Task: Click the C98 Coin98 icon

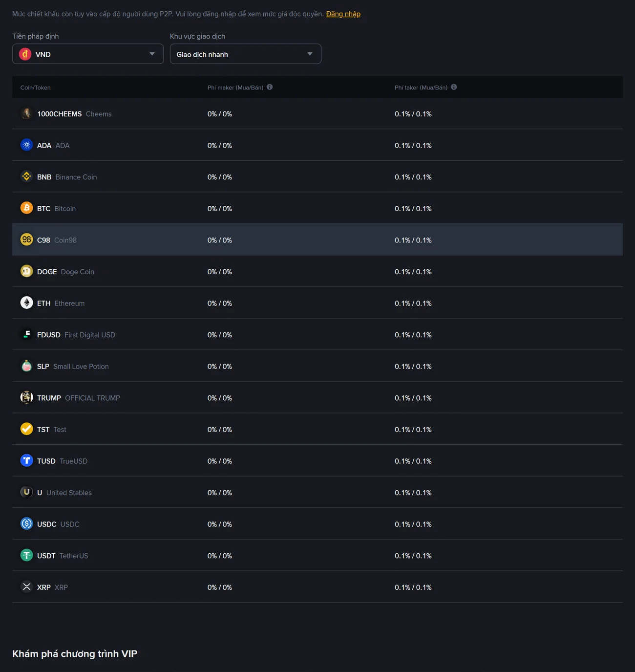Action: (x=26, y=239)
